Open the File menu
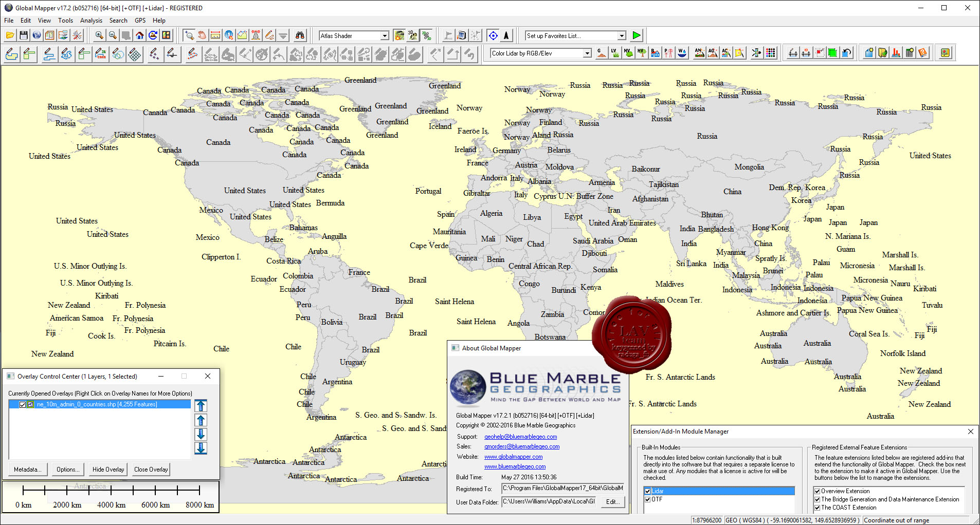The height and width of the screenshot is (525, 980). [9, 21]
